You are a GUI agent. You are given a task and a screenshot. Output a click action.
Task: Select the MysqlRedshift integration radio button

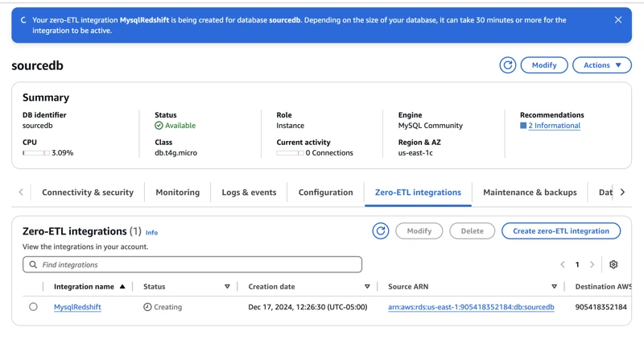33,307
